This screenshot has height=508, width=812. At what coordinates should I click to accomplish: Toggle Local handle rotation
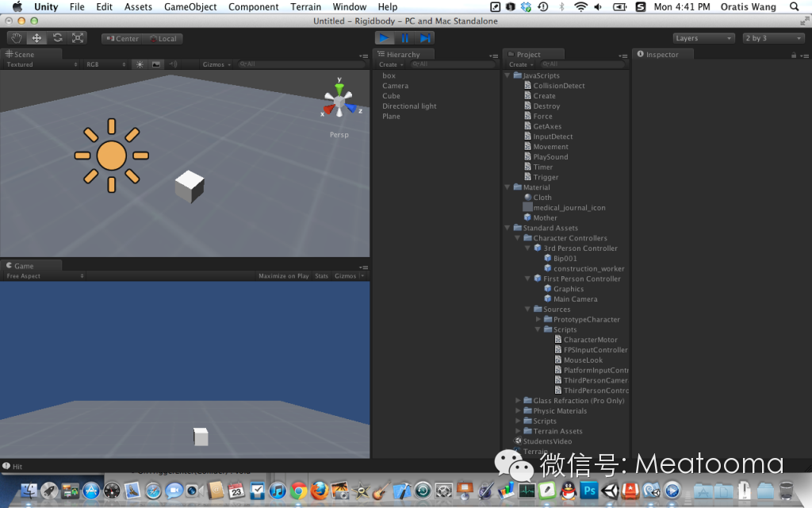point(163,38)
